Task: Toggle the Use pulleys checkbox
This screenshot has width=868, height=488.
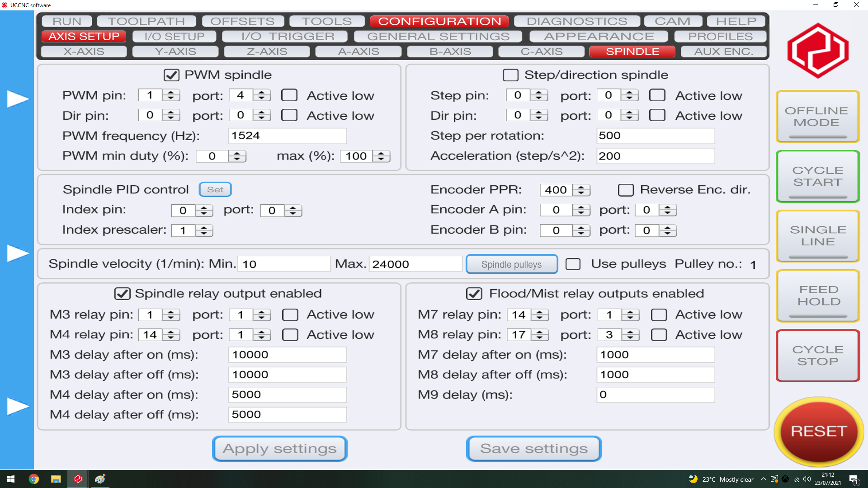Action: [x=573, y=264]
